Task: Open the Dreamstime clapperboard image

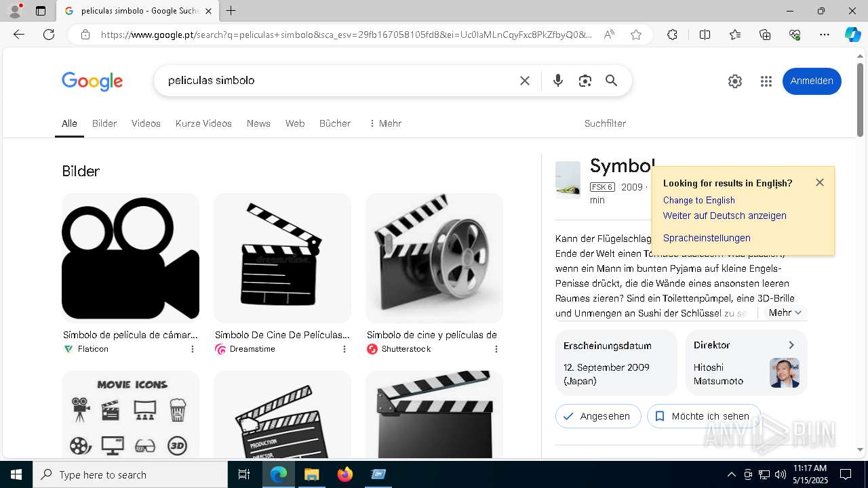Action: click(282, 258)
